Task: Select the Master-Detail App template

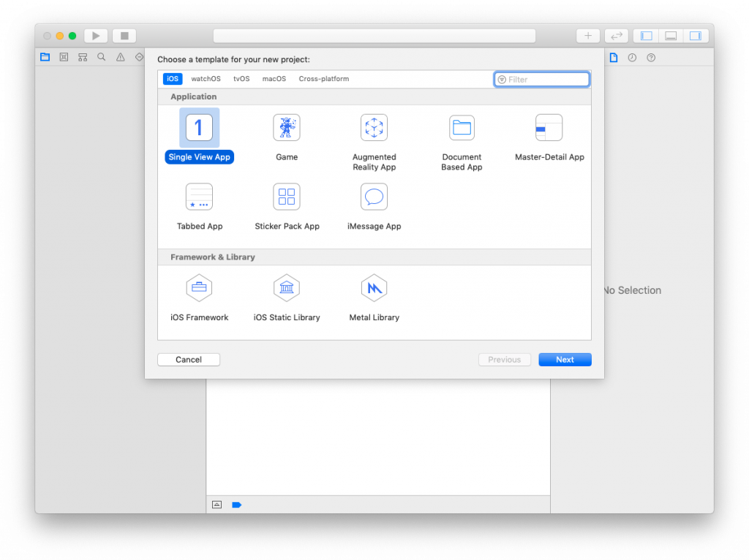Action: coord(549,137)
